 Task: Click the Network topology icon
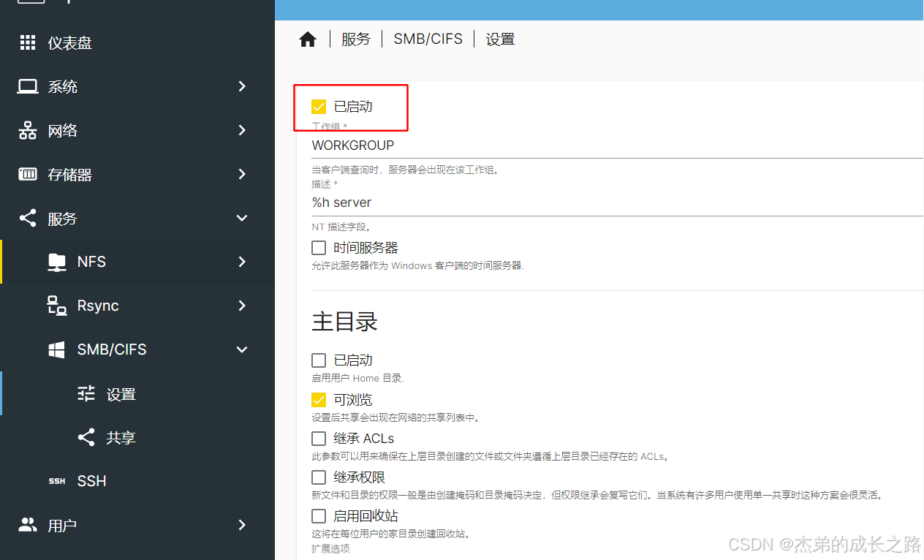pyautogui.click(x=28, y=131)
